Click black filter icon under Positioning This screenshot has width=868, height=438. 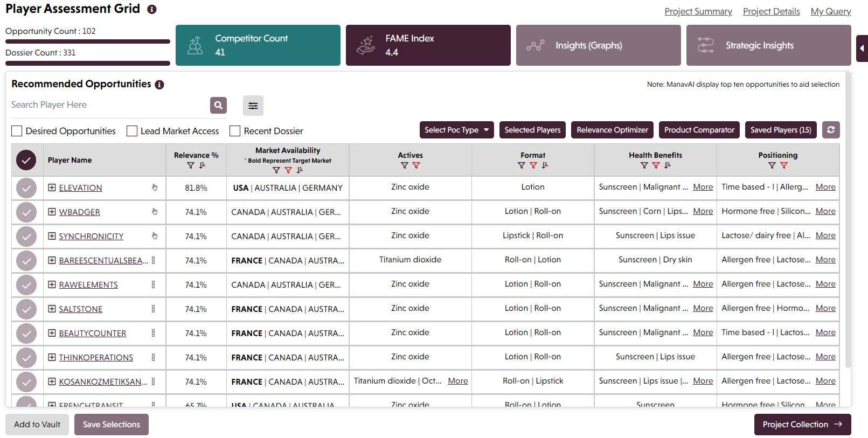pos(772,165)
